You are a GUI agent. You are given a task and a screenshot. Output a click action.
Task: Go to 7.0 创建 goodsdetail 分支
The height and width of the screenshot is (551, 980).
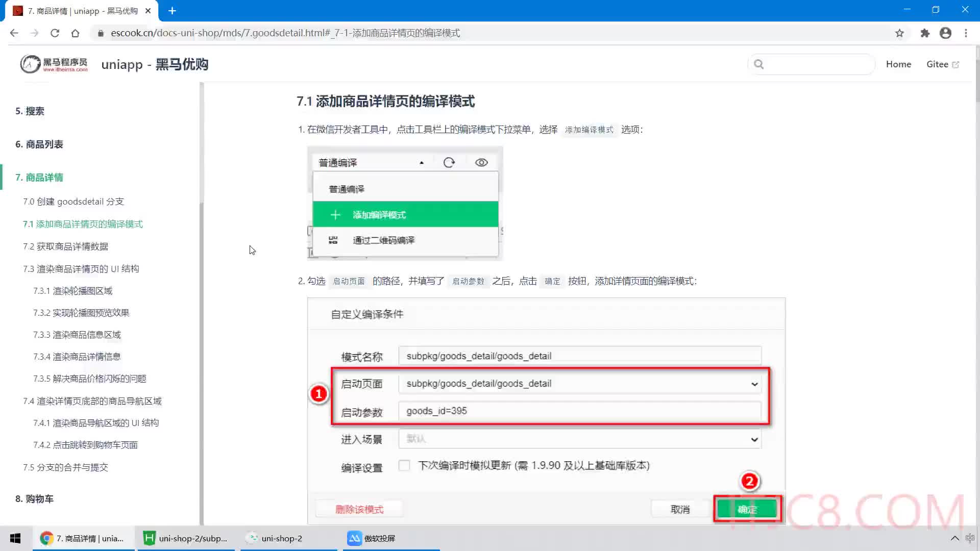point(73,202)
